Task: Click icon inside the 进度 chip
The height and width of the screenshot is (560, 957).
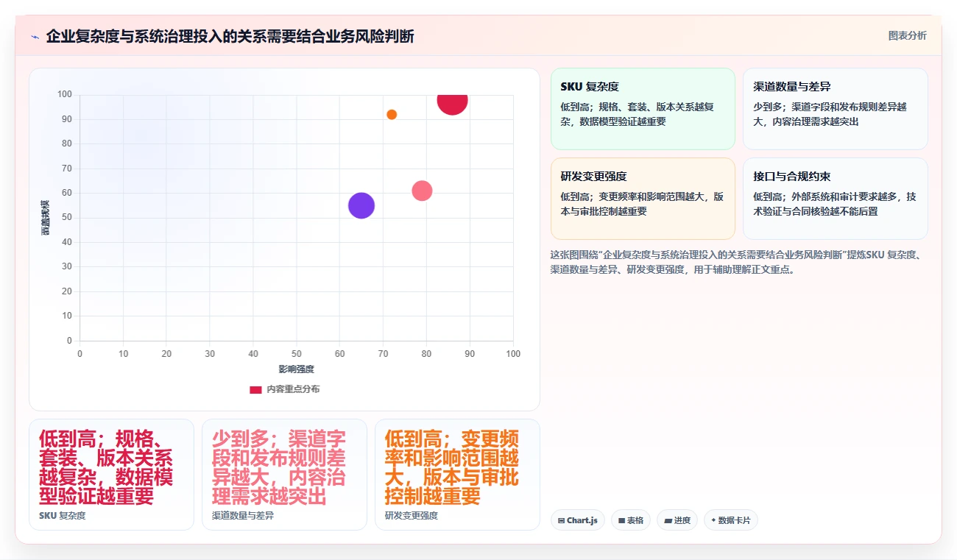Action: pyautogui.click(x=668, y=520)
